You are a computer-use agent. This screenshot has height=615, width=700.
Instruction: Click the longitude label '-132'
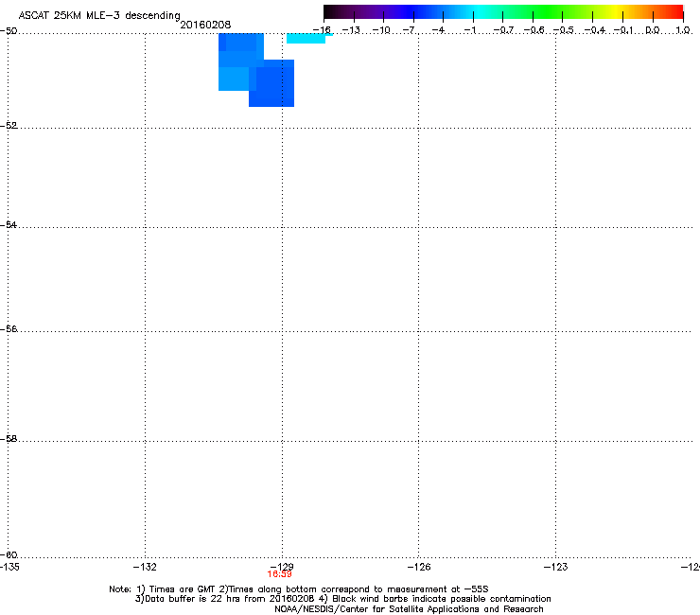[x=145, y=567]
